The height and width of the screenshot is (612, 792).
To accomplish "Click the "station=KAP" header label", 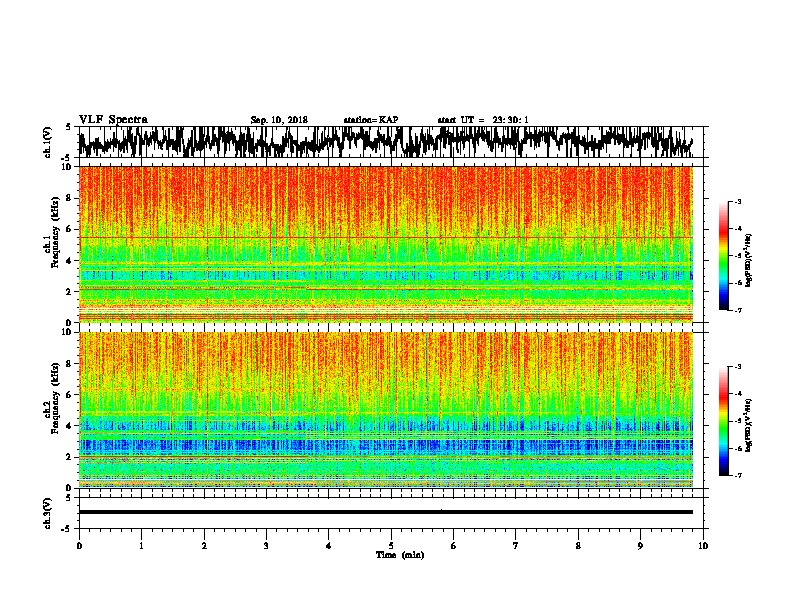I will pyautogui.click(x=371, y=120).
